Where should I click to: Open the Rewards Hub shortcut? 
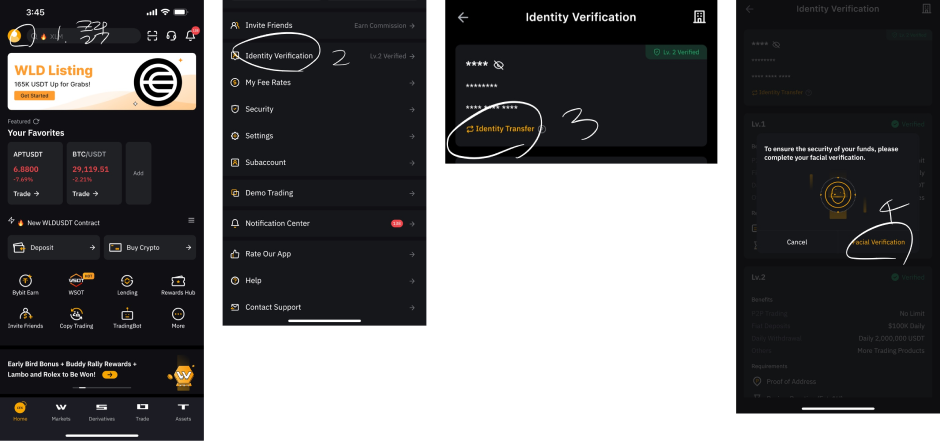(178, 285)
